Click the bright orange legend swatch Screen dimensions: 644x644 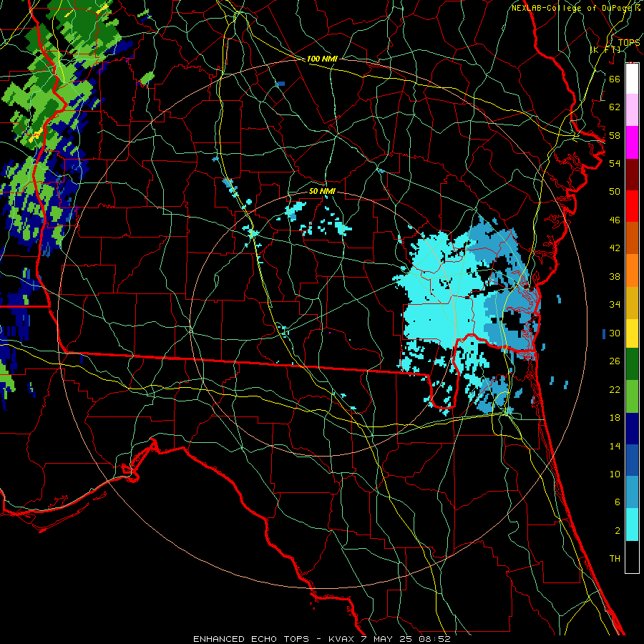632,270
